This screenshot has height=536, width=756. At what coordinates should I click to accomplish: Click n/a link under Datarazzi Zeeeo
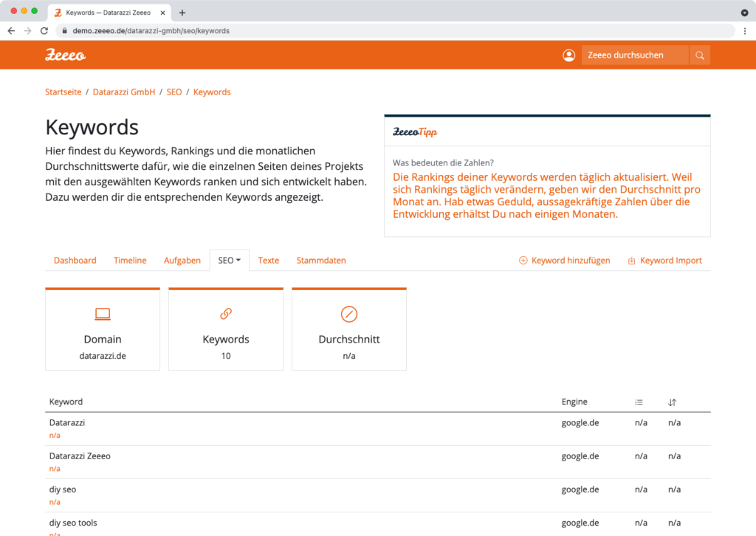pos(55,469)
